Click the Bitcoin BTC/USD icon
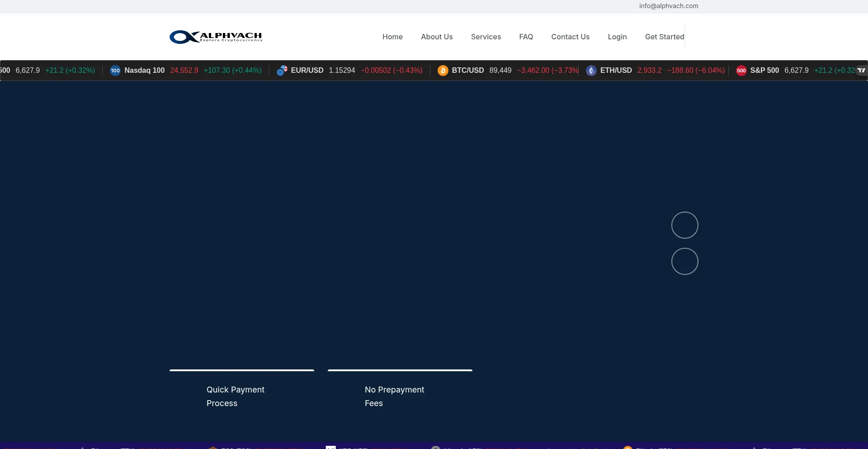 tap(443, 71)
